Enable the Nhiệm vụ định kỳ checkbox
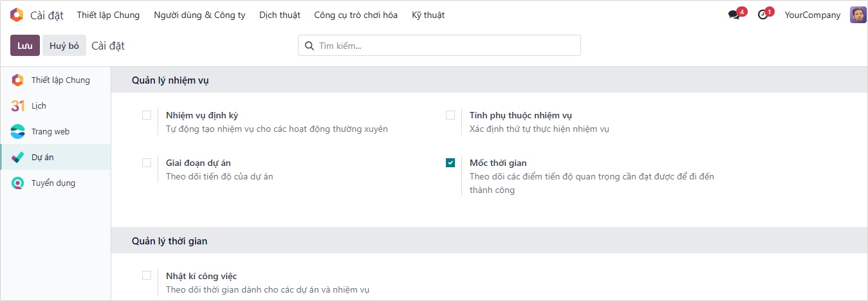This screenshot has width=868, height=301. [x=147, y=115]
